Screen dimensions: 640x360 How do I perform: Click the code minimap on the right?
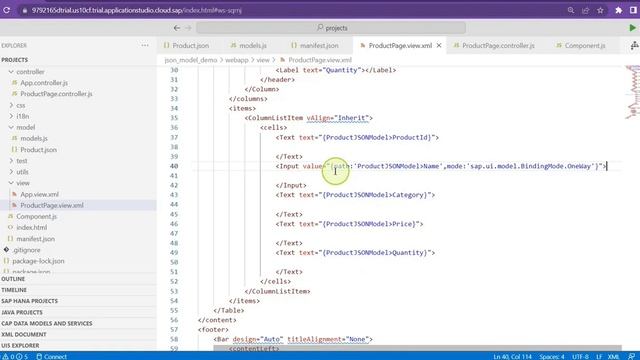click(x=632, y=92)
